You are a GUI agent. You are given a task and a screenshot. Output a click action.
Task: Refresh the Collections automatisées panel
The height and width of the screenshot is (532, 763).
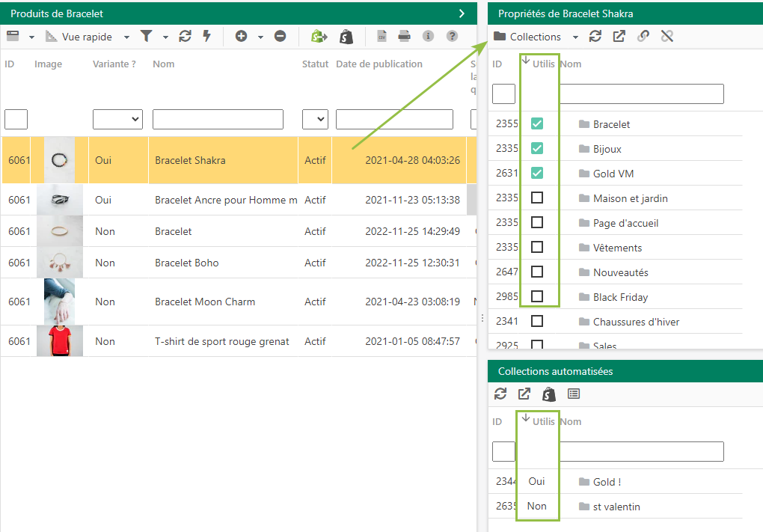click(x=500, y=394)
